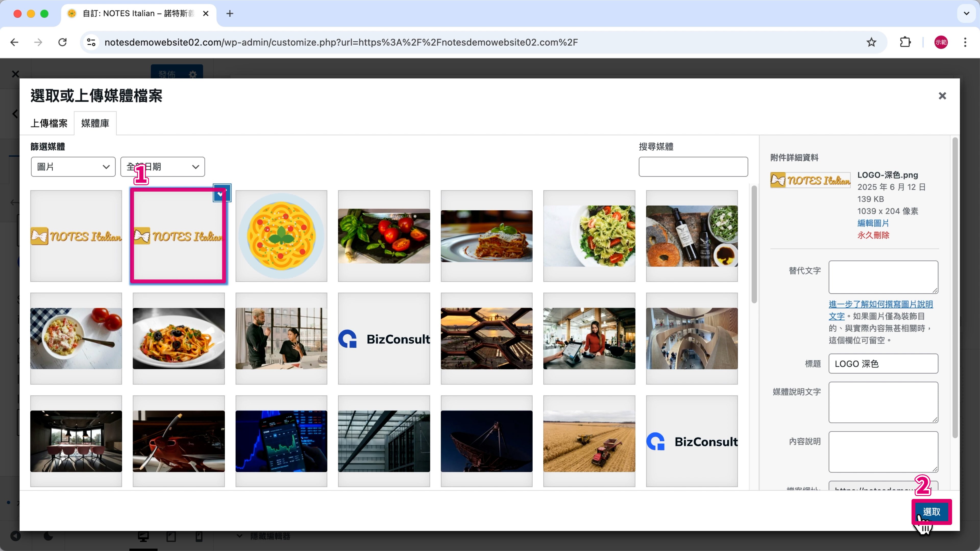Expand the tab search chevron in the title bar
Image resolution: width=980 pixels, height=551 pixels.
click(x=966, y=14)
